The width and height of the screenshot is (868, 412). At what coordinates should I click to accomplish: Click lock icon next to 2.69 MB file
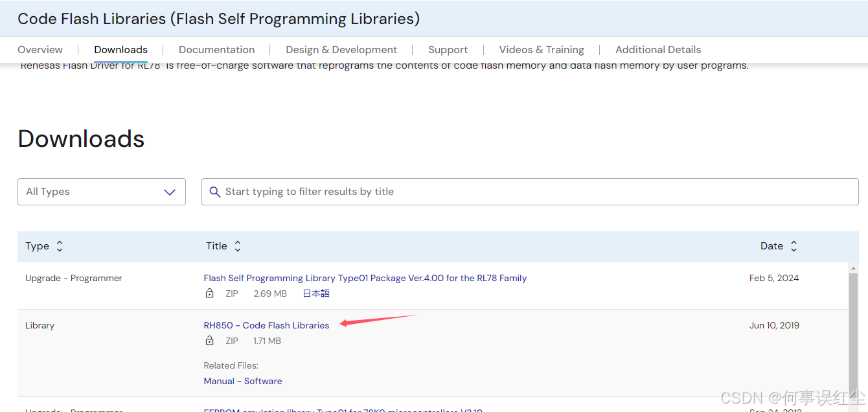point(209,293)
